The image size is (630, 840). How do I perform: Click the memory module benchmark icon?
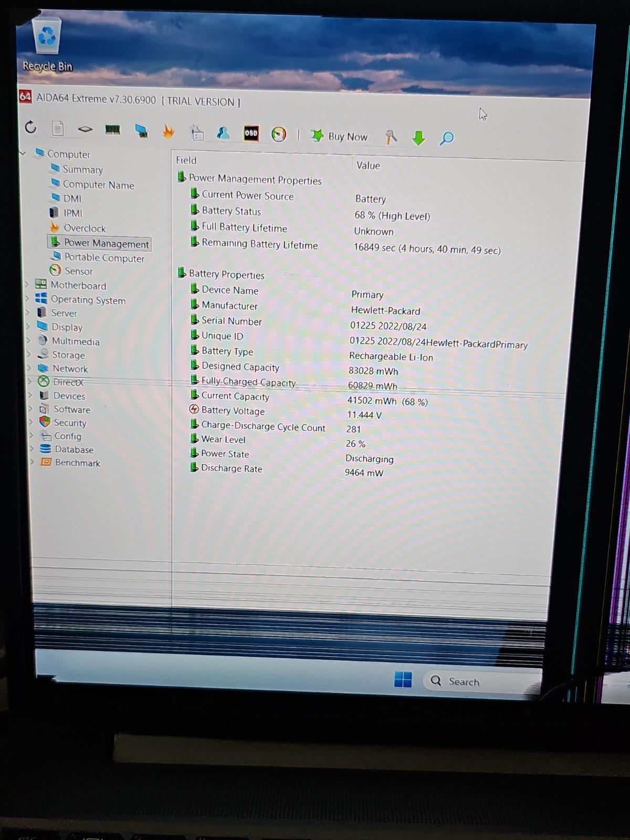click(112, 130)
